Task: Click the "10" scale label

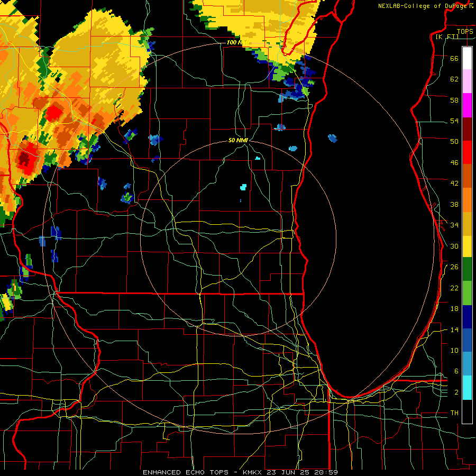Action: click(x=454, y=350)
